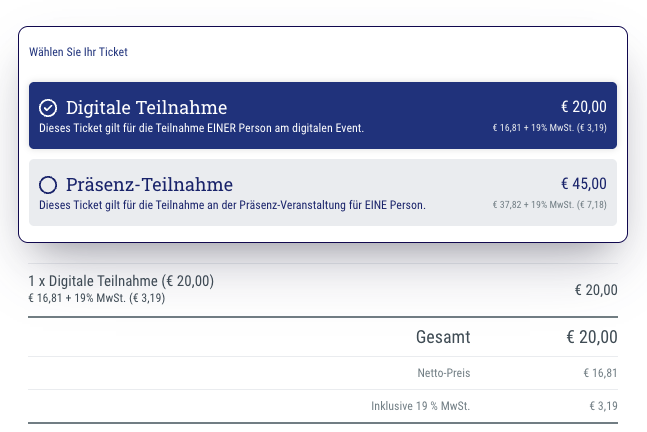Click the 'Netto-Preis' label

(x=444, y=373)
